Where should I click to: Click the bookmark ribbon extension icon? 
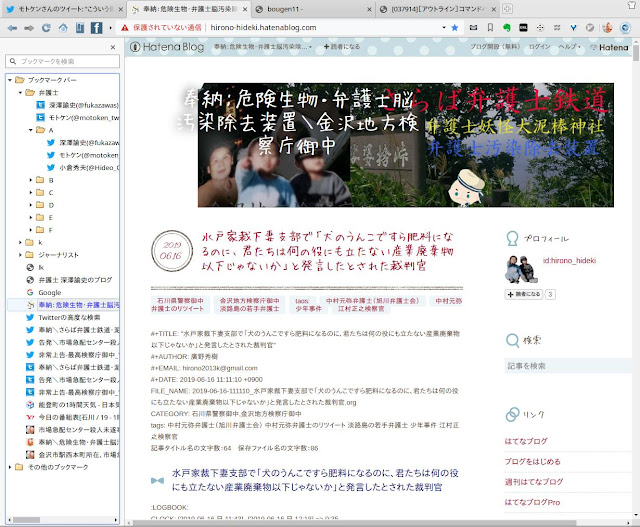pyautogui.click(x=490, y=28)
